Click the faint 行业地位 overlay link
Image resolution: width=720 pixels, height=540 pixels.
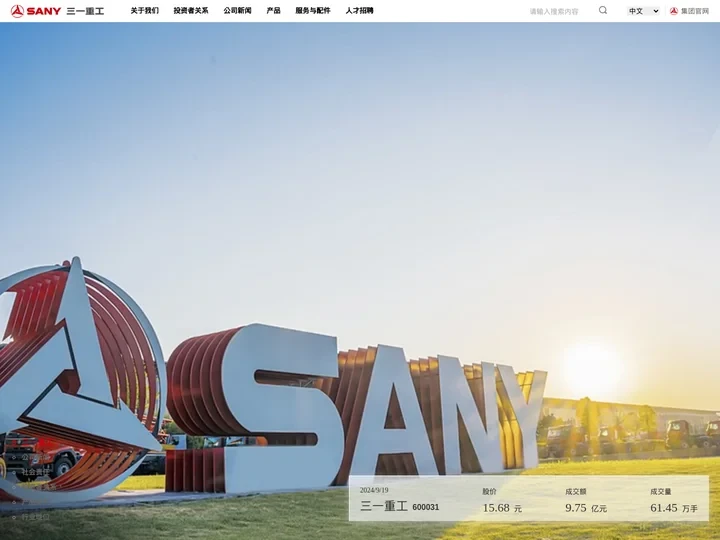pos(35,517)
